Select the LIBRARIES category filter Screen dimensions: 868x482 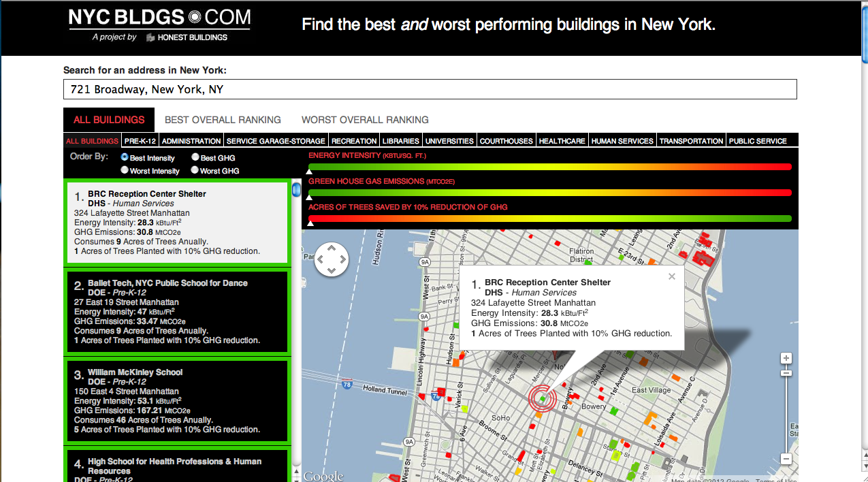(401, 141)
